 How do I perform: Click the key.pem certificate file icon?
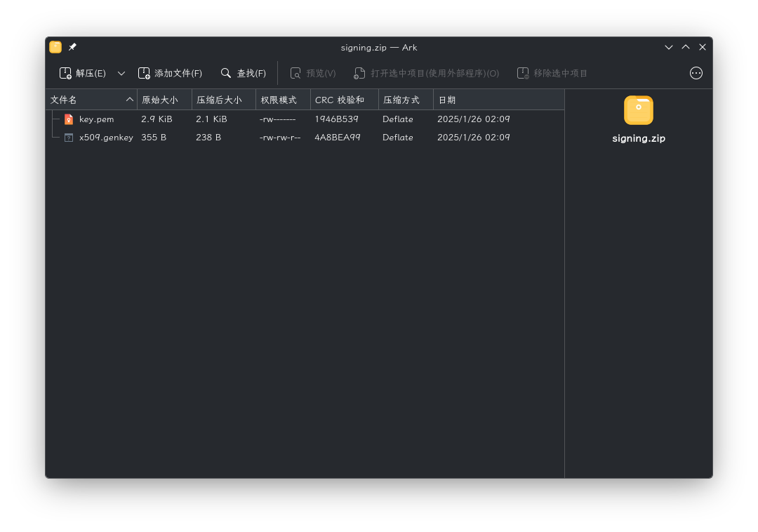[x=69, y=119]
